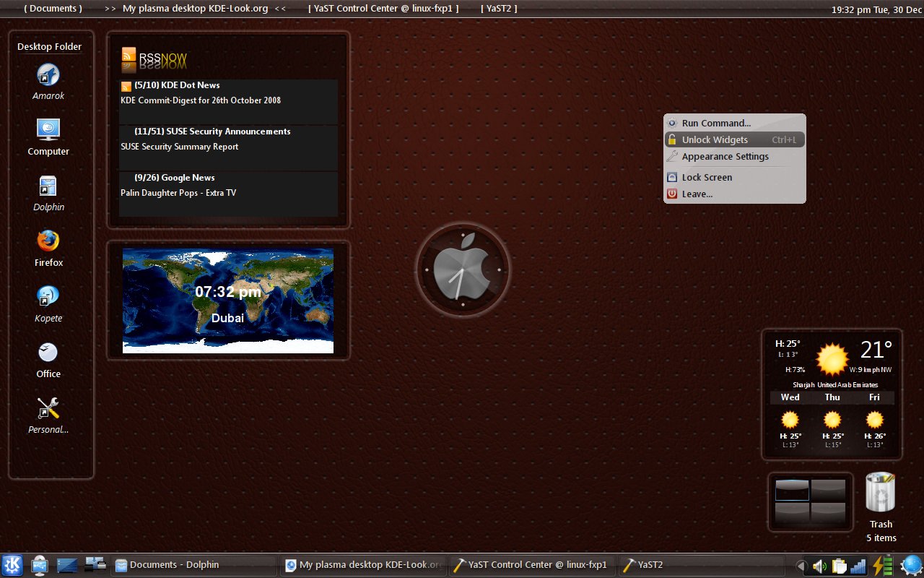Image resolution: width=924 pixels, height=578 pixels.
Task: Switch to Documents task in top bar
Action: point(53,9)
